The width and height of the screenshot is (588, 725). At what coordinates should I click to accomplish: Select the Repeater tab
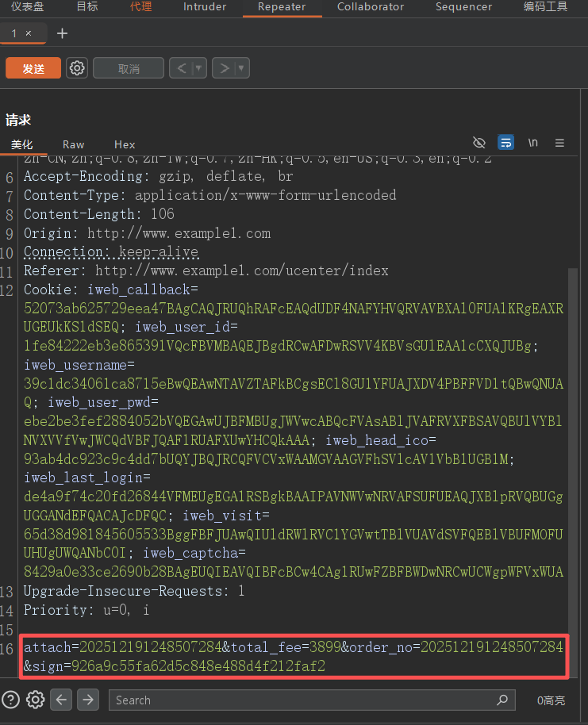[282, 6]
